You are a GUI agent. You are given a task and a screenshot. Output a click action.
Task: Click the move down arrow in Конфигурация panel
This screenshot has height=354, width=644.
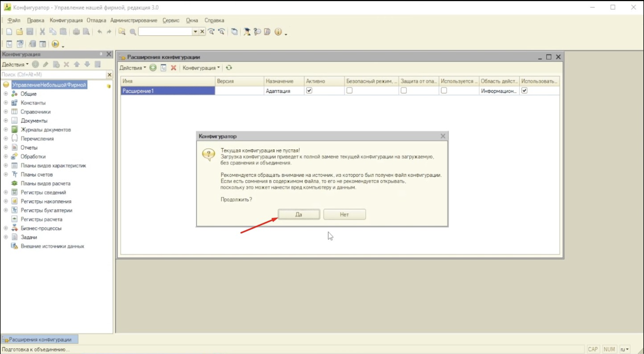(87, 65)
